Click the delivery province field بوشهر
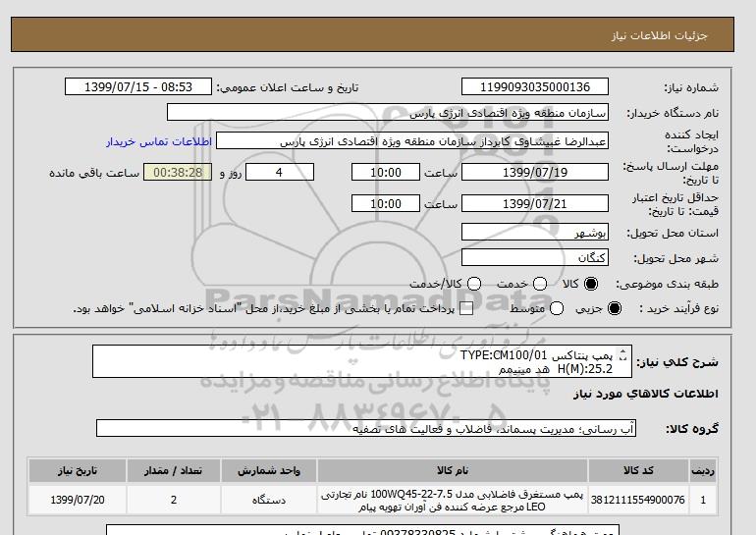 point(535,232)
